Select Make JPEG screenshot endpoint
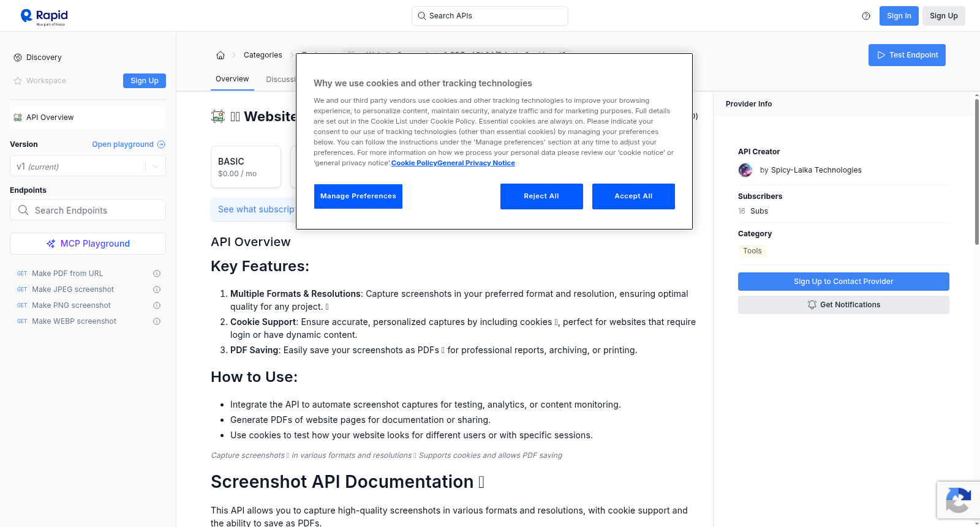The height and width of the screenshot is (527, 980). pos(73,290)
